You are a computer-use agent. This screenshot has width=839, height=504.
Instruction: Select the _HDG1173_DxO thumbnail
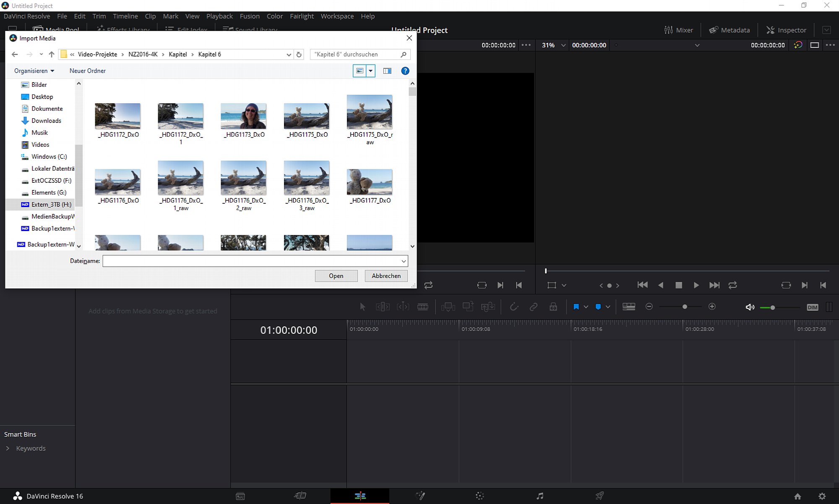click(244, 120)
